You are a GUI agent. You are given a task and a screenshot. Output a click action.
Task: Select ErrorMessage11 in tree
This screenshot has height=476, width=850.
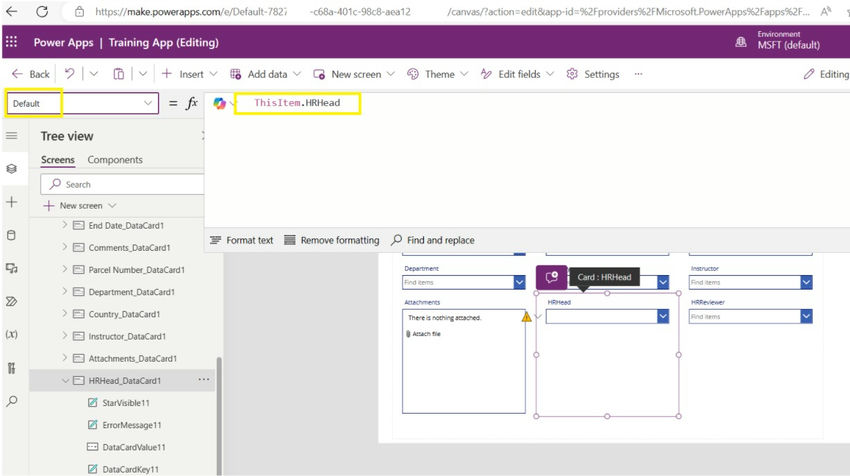132,425
